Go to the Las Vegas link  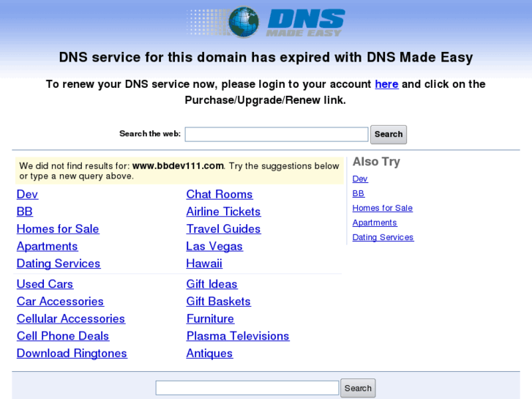214,246
